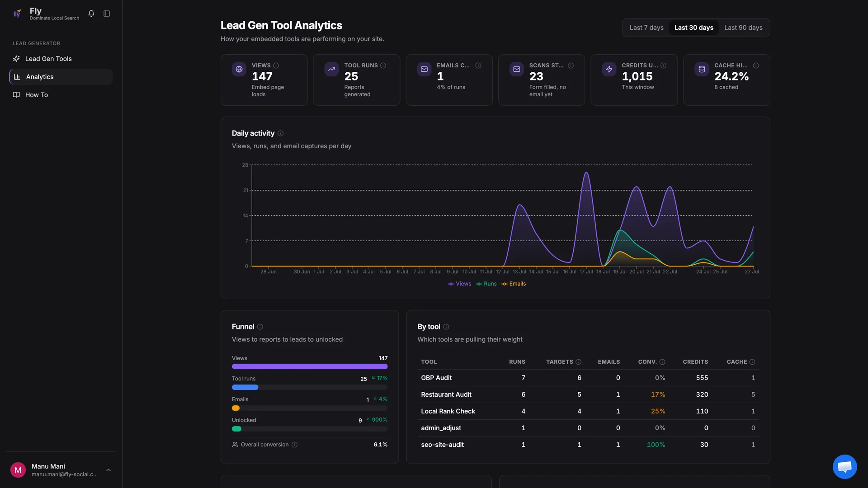
Task: Click the 27 Jul axis label
Action: coord(752,272)
